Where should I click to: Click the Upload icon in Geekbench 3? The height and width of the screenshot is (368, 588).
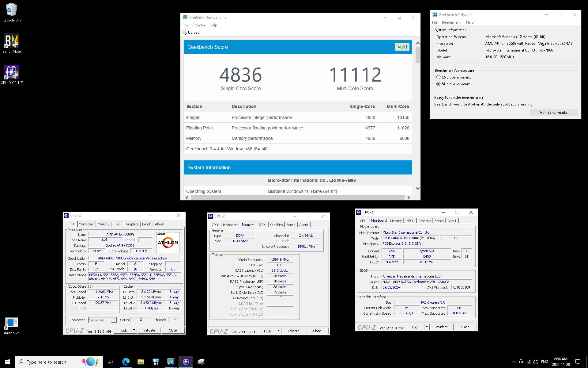tap(185, 33)
